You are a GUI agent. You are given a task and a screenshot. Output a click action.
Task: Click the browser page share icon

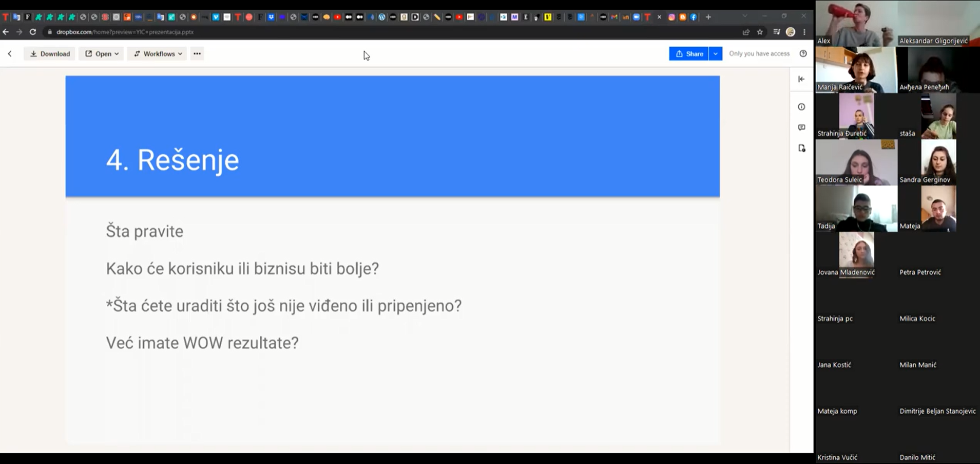coord(746,32)
